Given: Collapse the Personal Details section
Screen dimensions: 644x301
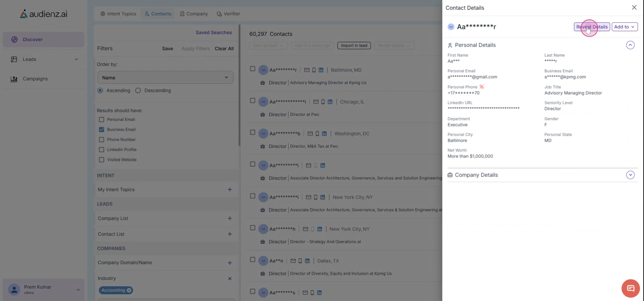Looking at the screenshot, I should tap(630, 45).
